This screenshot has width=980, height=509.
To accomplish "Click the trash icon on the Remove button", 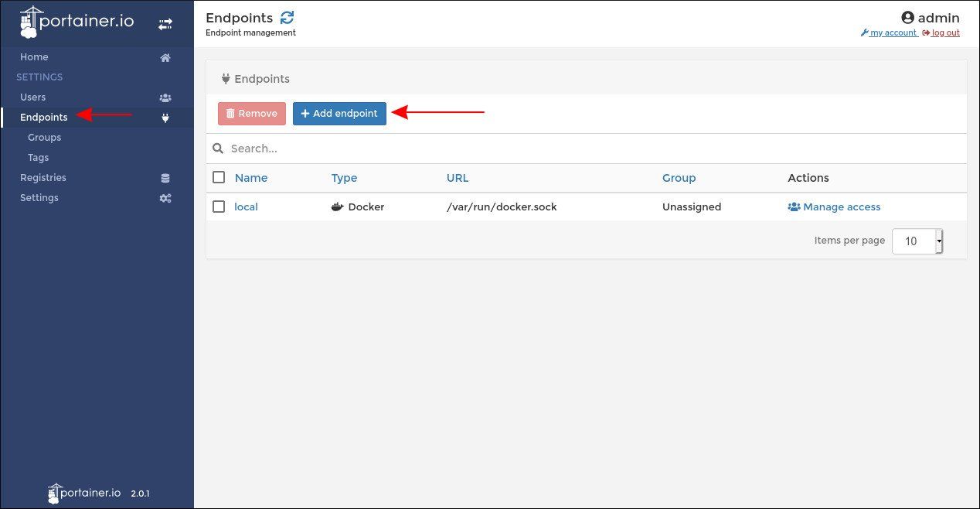I will (232, 113).
